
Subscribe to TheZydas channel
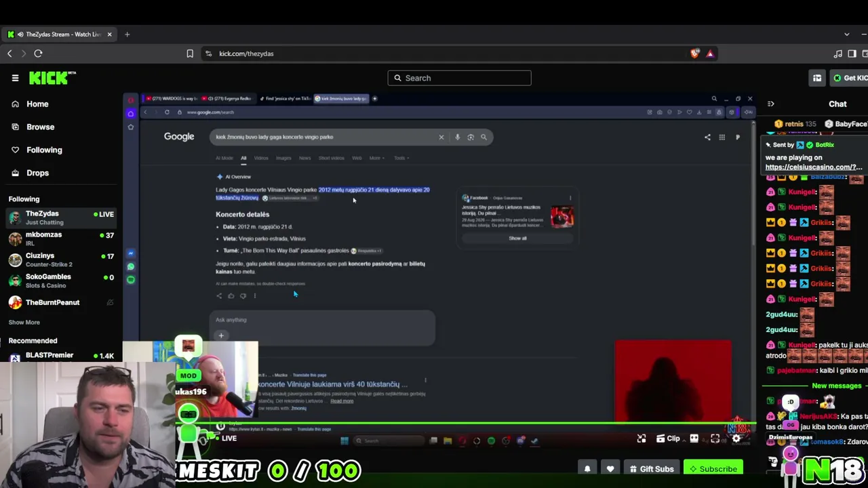[x=713, y=469]
